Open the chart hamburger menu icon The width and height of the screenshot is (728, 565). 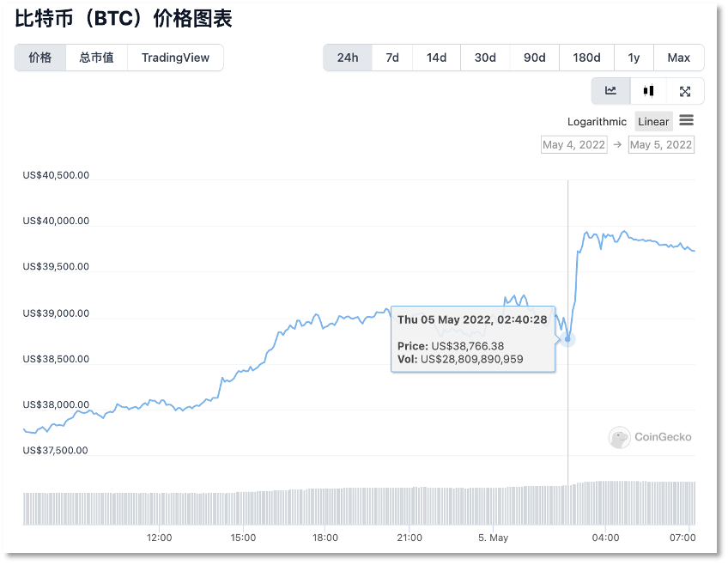(x=686, y=121)
